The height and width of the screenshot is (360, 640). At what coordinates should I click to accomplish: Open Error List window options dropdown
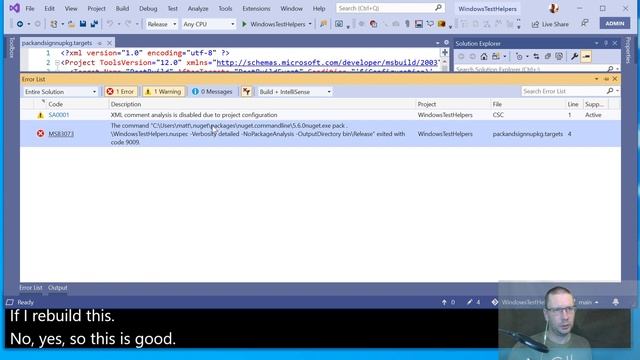click(x=596, y=79)
